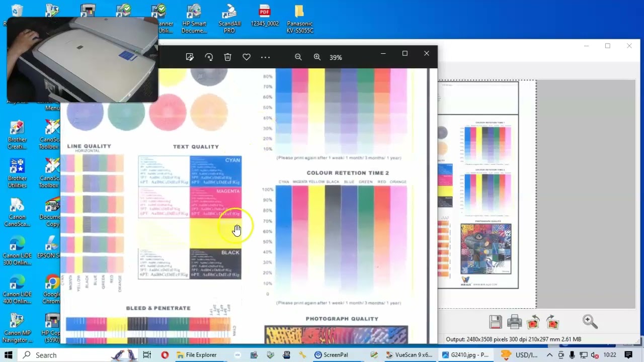The height and width of the screenshot is (362, 644).
Task: Delete the image using trash icon
Action: coord(227,57)
